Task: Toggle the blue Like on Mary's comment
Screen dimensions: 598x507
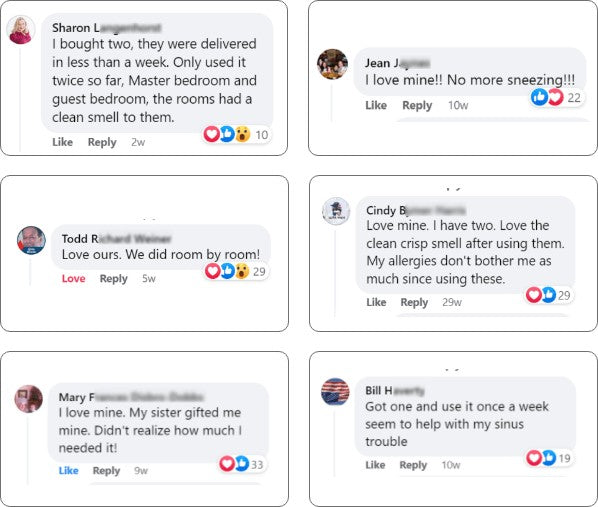Action: tap(68, 470)
